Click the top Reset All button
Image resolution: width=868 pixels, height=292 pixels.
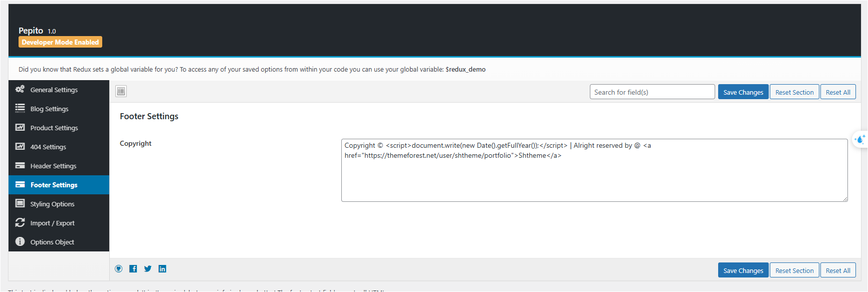838,92
